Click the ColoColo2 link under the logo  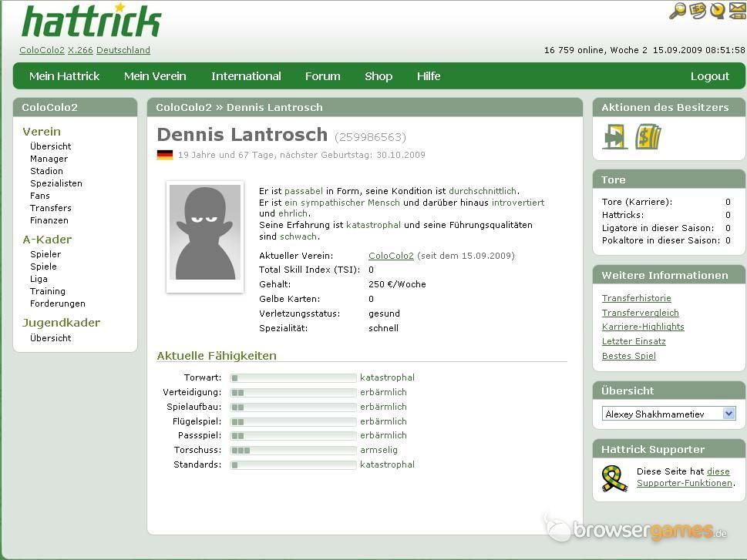[x=42, y=50]
